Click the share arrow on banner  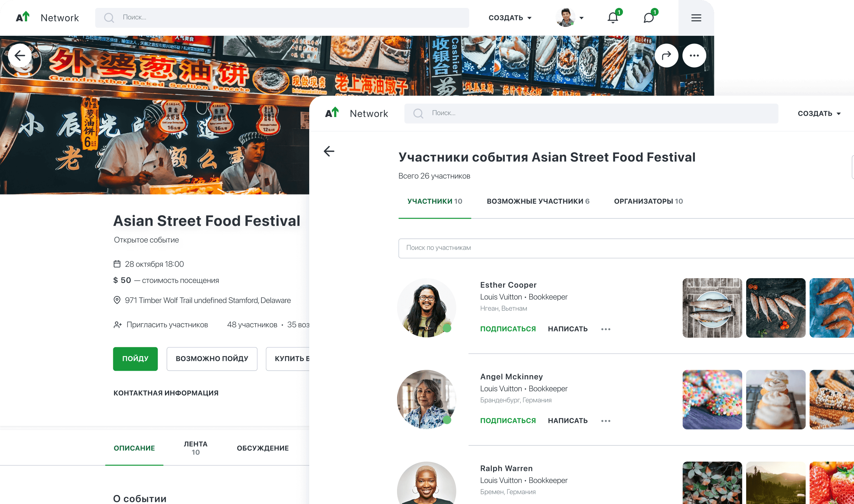click(666, 55)
